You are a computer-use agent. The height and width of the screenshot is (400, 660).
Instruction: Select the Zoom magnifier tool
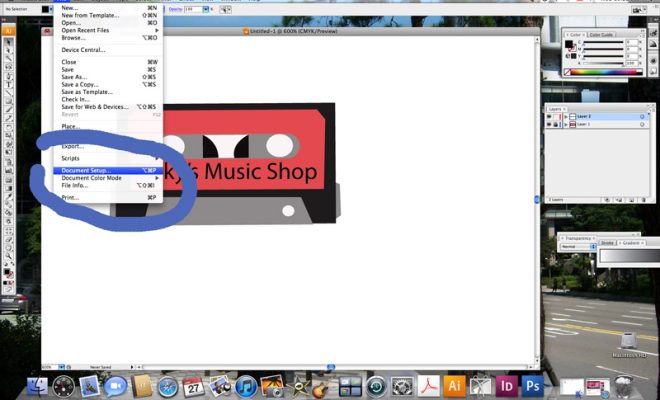8,256
